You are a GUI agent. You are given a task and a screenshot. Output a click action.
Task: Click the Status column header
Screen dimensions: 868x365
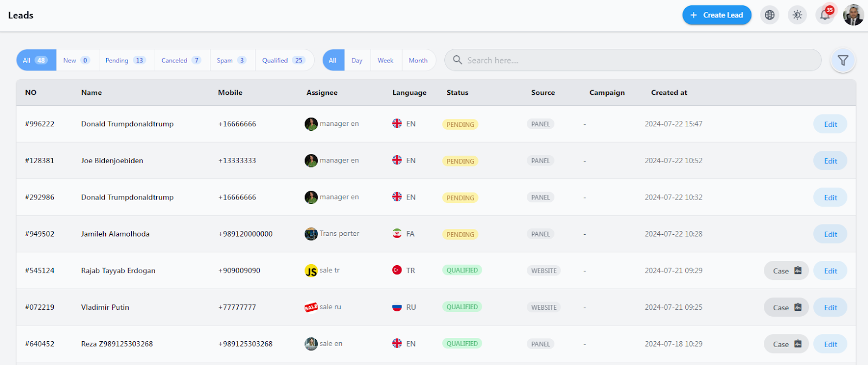coord(457,93)
